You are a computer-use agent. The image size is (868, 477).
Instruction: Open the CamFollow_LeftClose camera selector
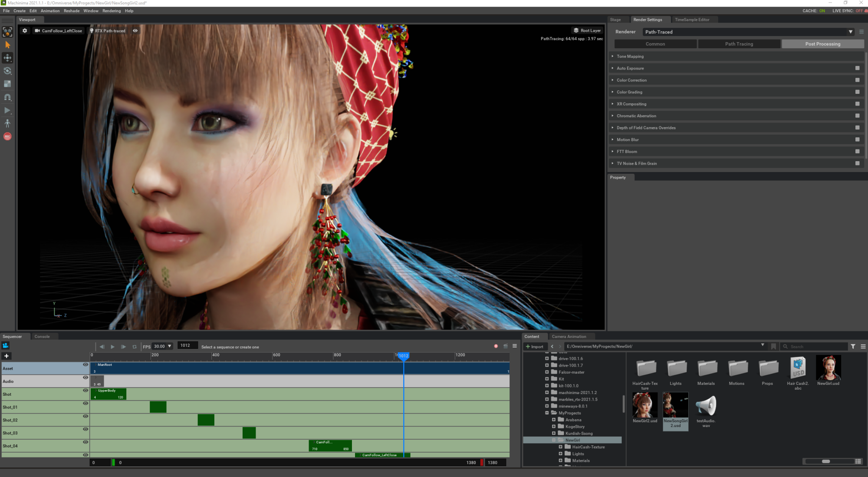59,31
